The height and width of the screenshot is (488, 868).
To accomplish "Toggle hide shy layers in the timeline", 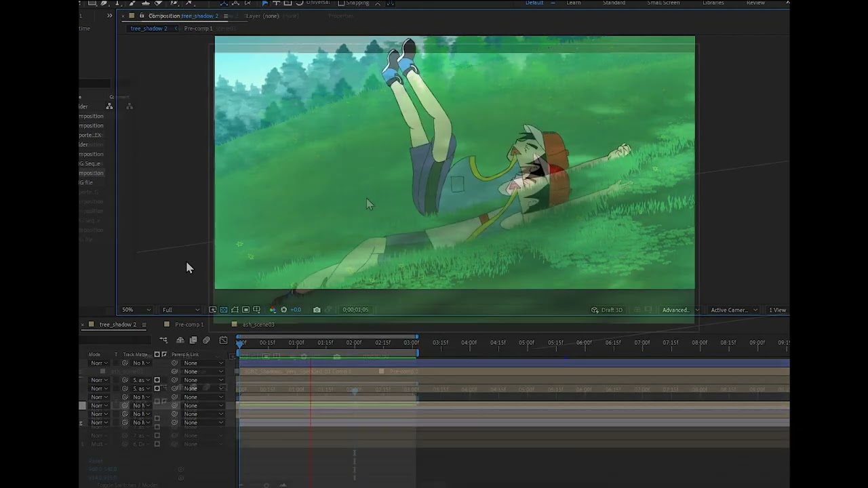I will (180, 340).
